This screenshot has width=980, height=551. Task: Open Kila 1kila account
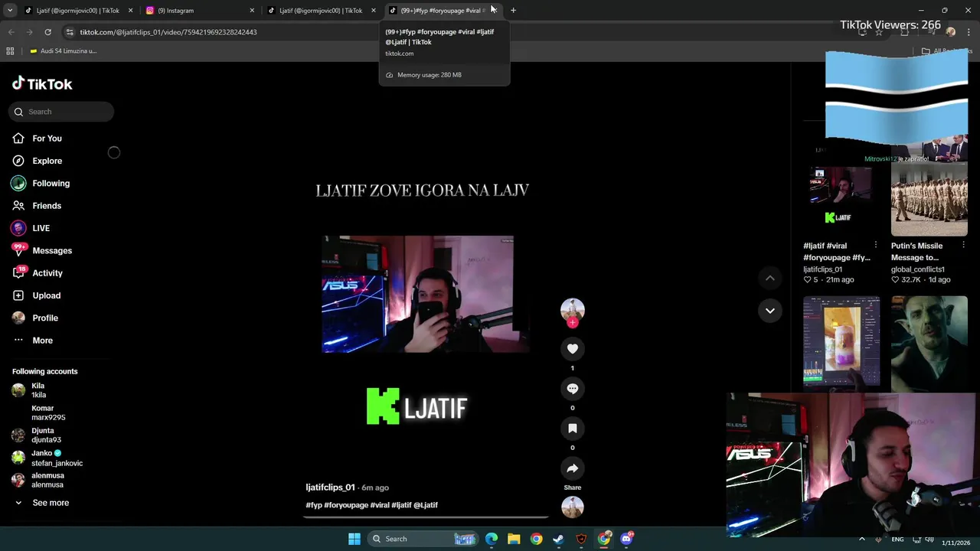point(38,390)
